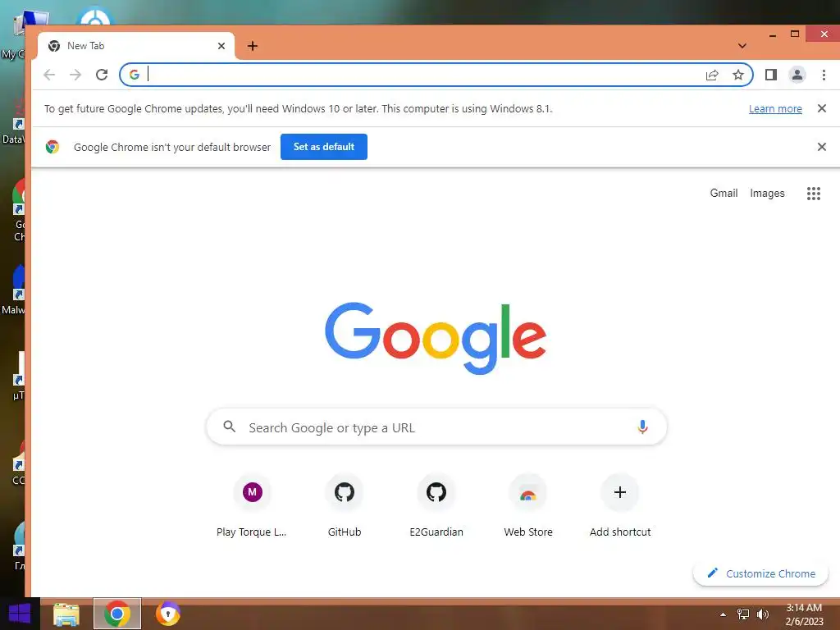
Task: Click the Add shortcut button
Action: pos(620,505)
